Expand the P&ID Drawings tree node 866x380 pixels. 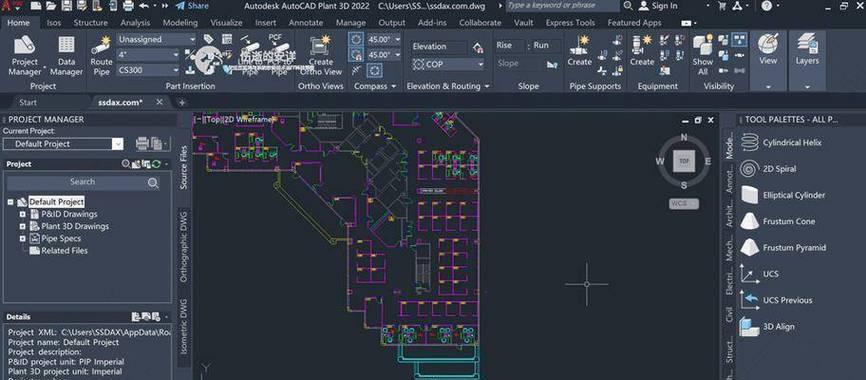23,214
